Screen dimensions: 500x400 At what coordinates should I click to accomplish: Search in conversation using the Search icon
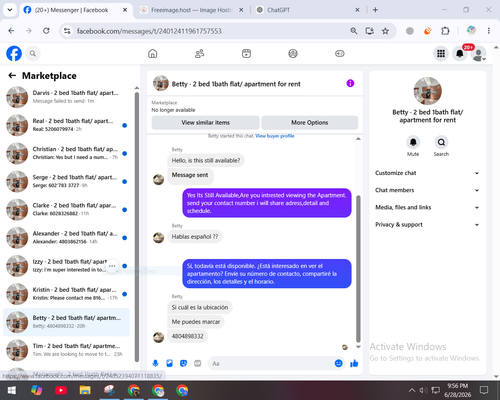point(441,143)
